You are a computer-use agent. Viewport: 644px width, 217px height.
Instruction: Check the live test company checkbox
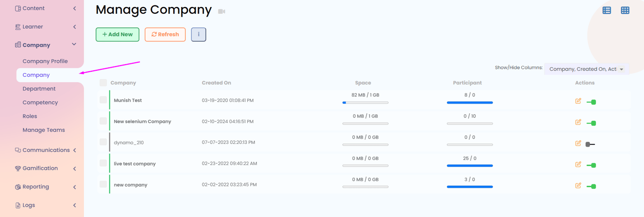[103, 163]
